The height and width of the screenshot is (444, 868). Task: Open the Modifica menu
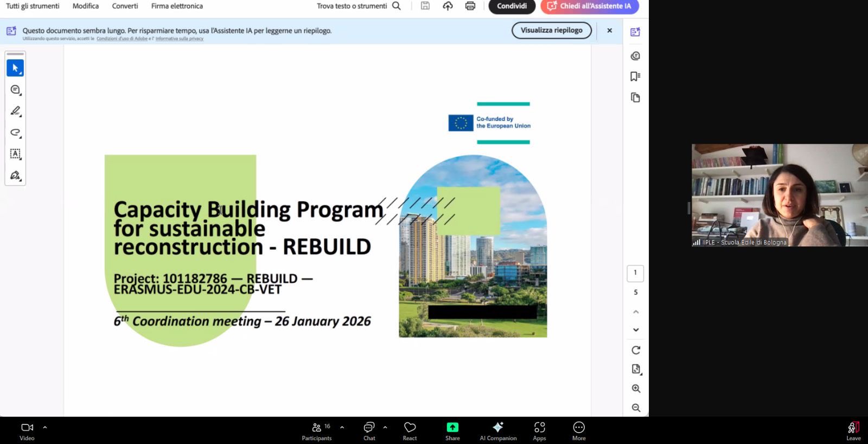click(x=86, y=6)
